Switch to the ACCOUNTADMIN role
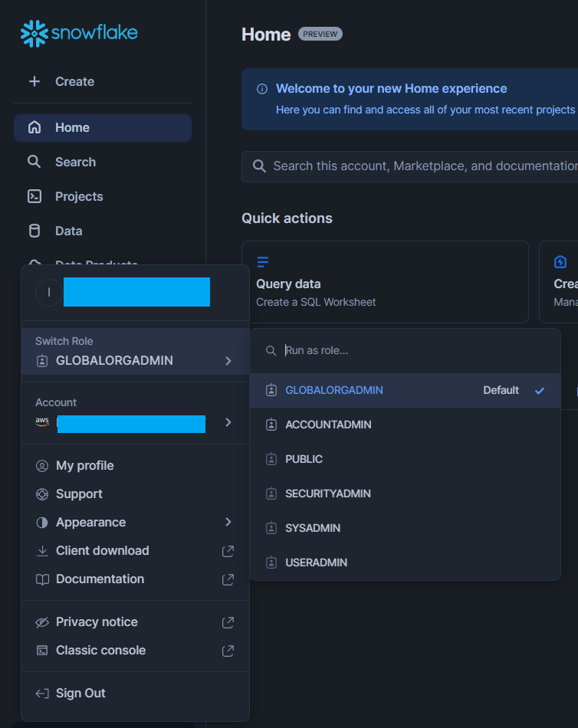This screenshot has width=578, height=728. [328, 425]
